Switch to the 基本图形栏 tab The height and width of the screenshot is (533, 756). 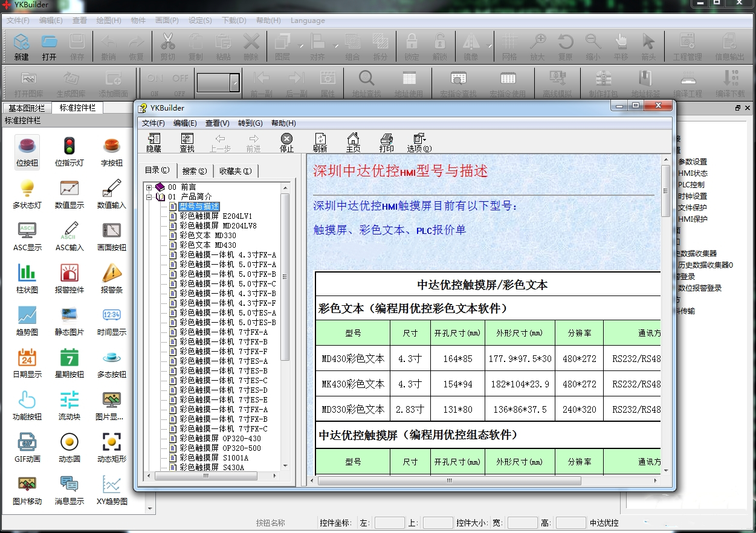pos(26,108)
